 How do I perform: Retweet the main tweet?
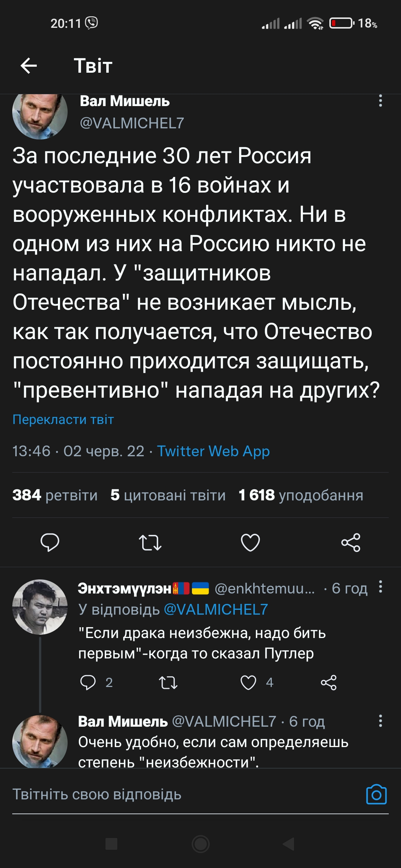coord(150,542)
